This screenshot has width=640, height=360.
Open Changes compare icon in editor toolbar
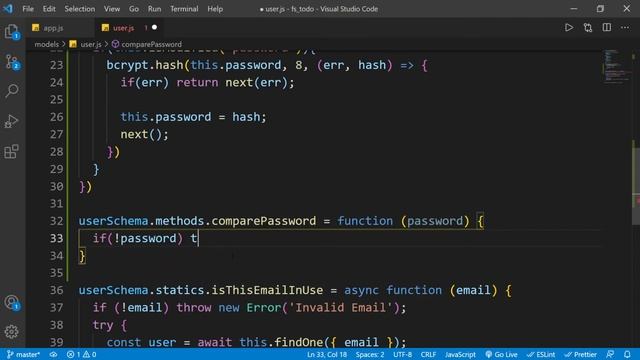(588, 28)
